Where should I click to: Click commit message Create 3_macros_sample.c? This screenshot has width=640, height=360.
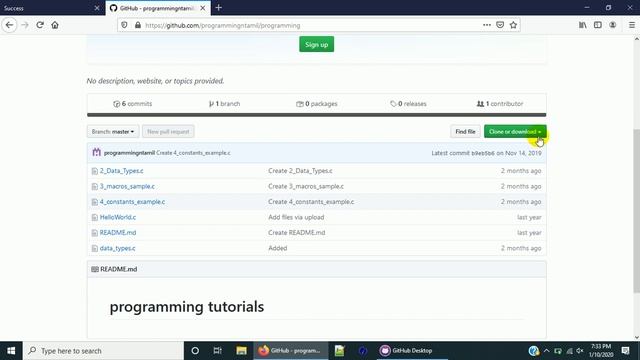pyautogui.click(x=306, y=186)
